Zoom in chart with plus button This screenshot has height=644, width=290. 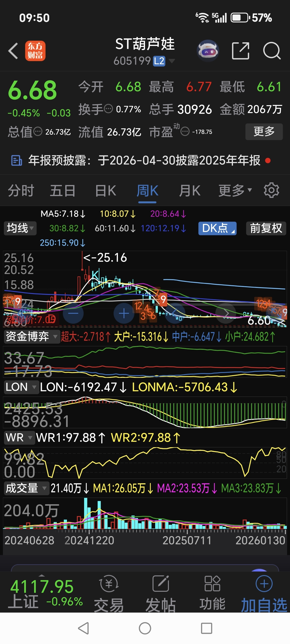pyautogui.click(x=124, y=313)
